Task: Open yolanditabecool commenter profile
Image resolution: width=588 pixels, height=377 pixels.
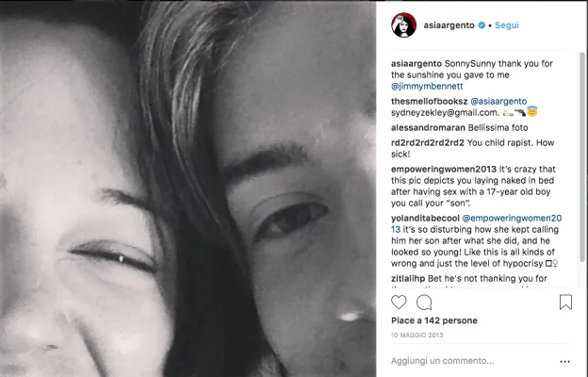Action: 425,218
